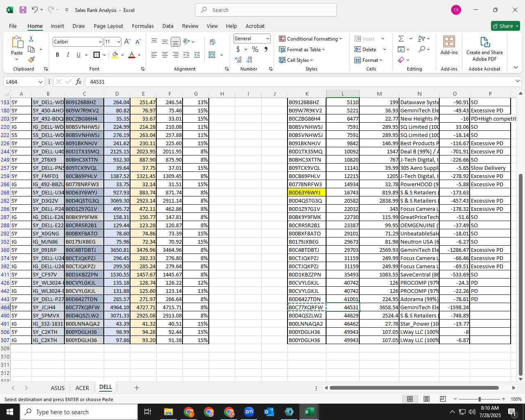
Task: Click the Search box in title bar
Action: point(266,10)
